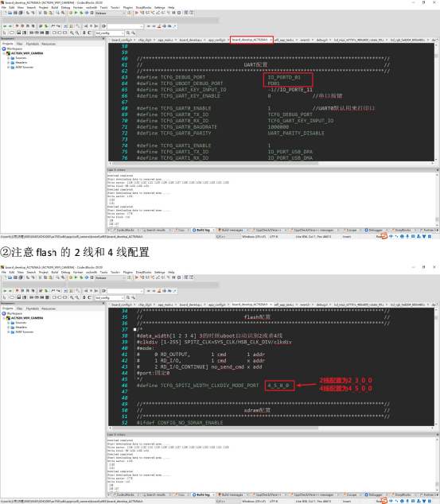The image size is (440, 504).
Task: Click Windows (CR+LF) status entry in UART-config window
Action: coord(254,237)
